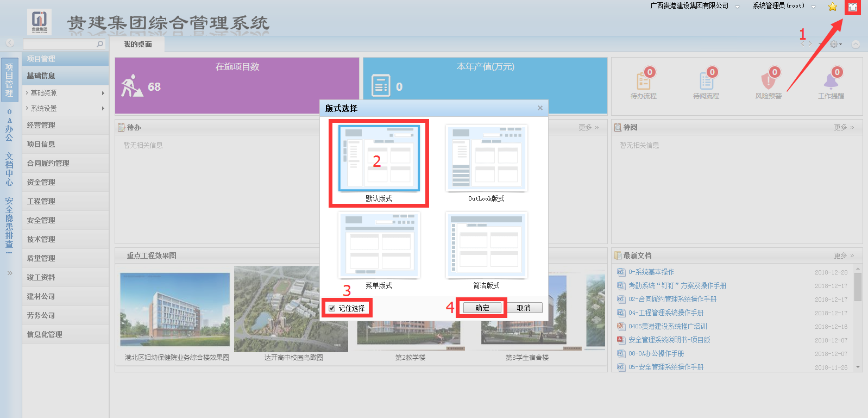Image resolution: width=868 pixels, height=418 pixels.
Task: Toggle the 记住选择 checkbox
Action: 332,308
